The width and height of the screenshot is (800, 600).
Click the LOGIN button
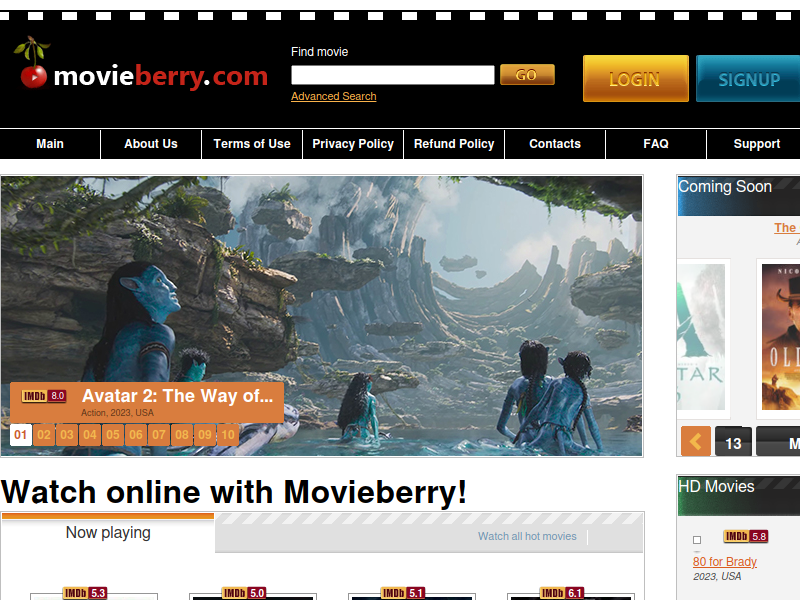(636, 79)
